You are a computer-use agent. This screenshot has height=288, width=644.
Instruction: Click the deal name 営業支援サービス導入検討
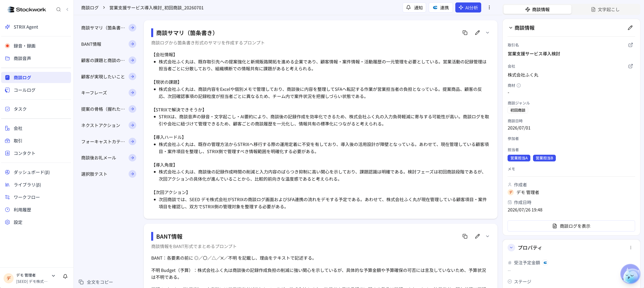(x=534, y=54)
